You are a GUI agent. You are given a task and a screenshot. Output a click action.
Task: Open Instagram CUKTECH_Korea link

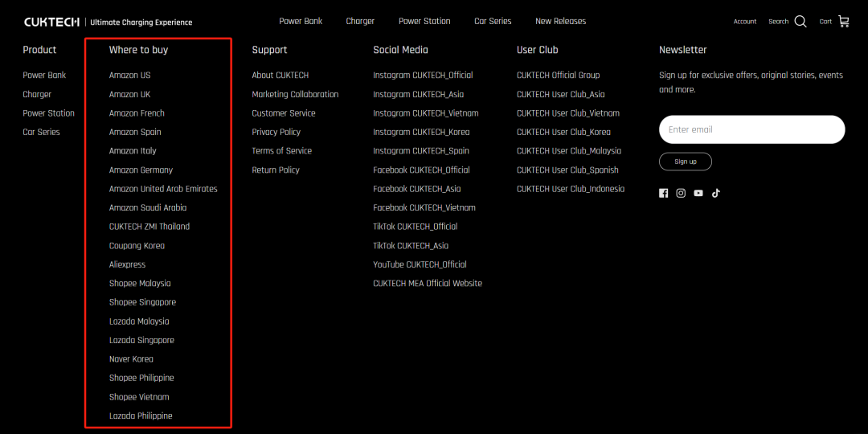(421, 132)
